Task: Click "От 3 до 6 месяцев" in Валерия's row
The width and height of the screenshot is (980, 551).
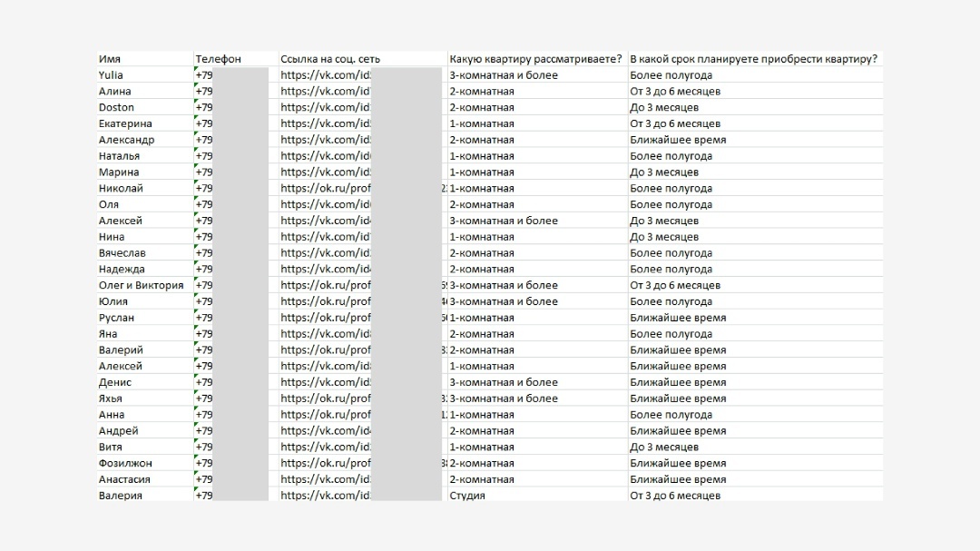Action: [x=675, y=496]
